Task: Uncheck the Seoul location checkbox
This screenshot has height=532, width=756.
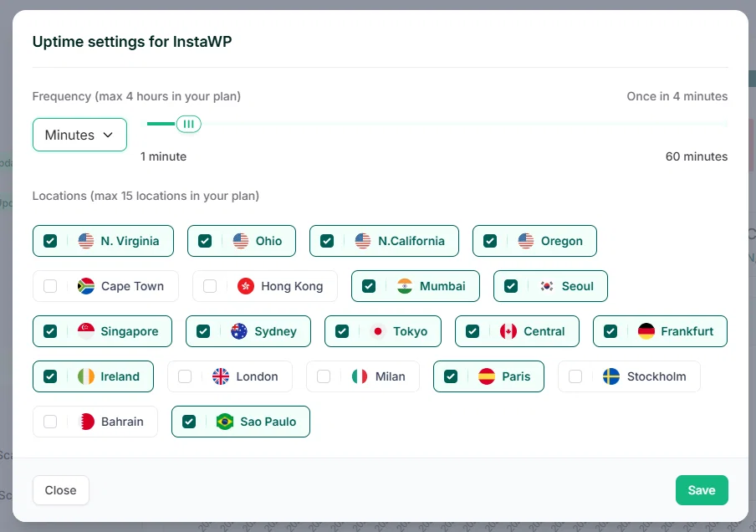Action: coord(511,286)
